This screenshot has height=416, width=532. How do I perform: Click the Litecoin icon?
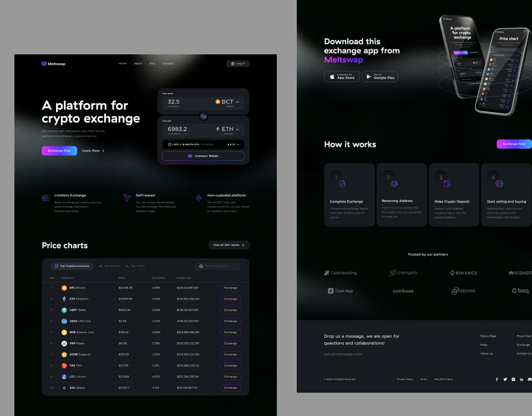tap(64, 377)
